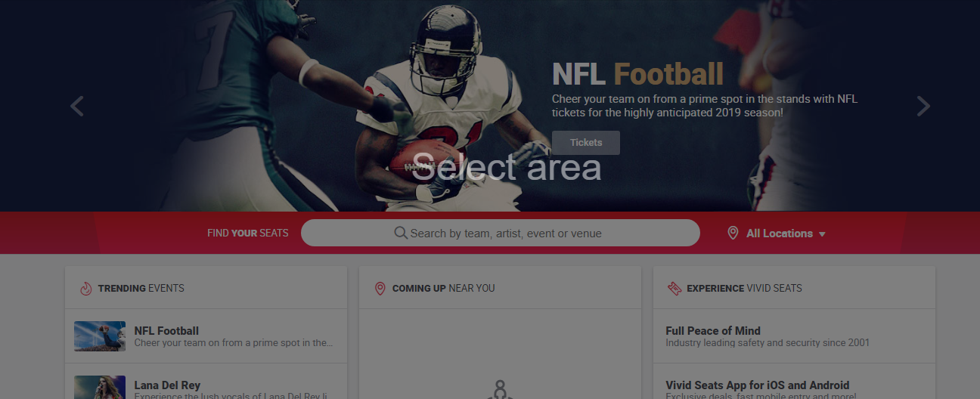Click the NFL Football Tickets button

[586, 142]
